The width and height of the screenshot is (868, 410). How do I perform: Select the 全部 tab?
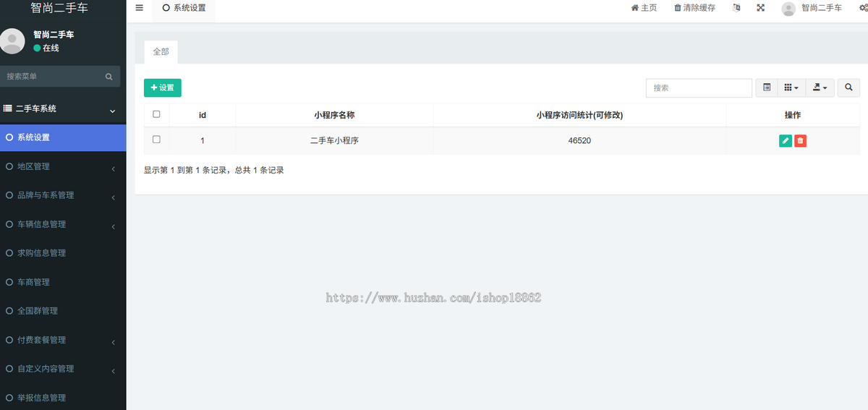[161, 52]
